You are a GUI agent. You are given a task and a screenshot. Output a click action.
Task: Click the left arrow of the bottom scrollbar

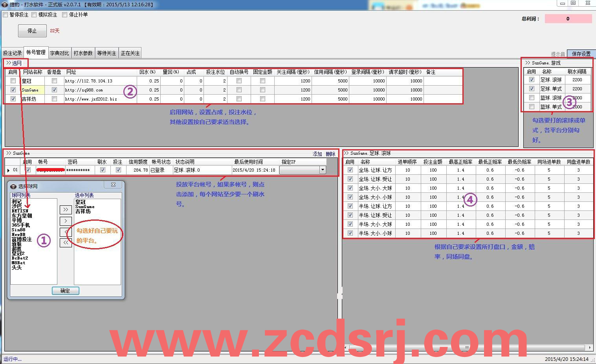346,348
